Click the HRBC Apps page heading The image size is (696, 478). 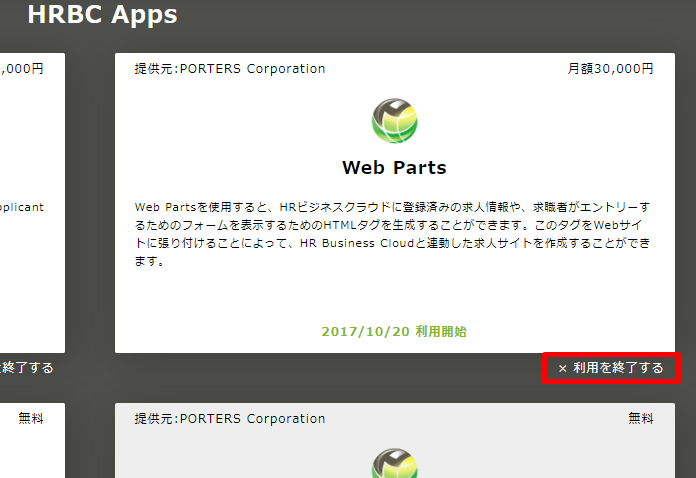coord(103,15)
